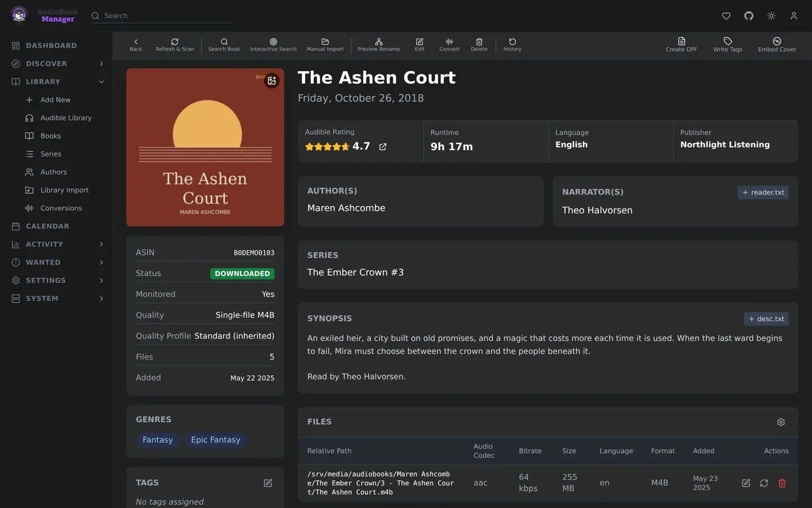Click the Delete toolbar icon

click(479, 45)
